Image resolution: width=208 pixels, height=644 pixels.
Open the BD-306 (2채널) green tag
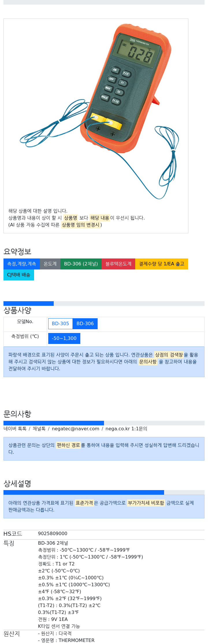(81, 264)
